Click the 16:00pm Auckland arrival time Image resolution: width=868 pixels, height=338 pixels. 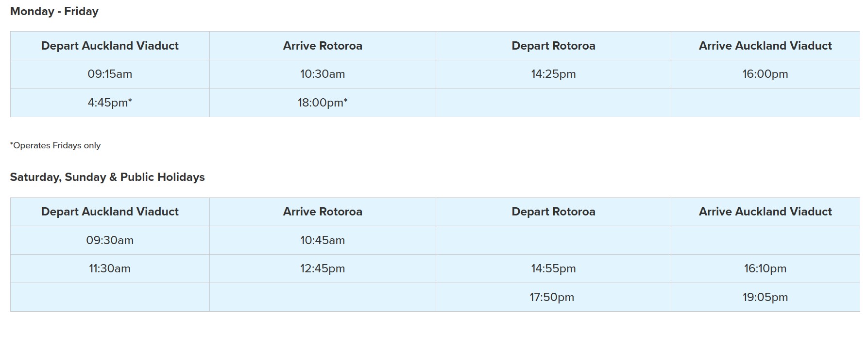coord(765,74)
